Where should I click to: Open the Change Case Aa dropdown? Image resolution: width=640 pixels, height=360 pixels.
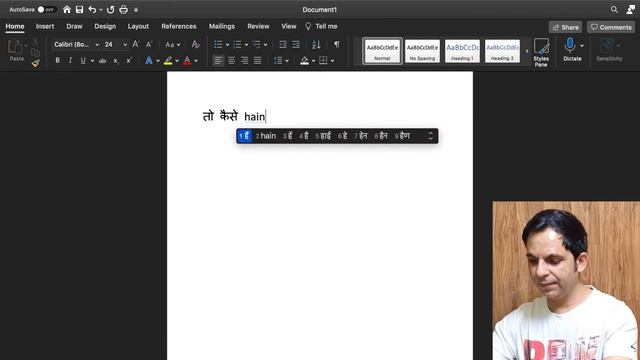pyautogui.click(x=172, y=44)
